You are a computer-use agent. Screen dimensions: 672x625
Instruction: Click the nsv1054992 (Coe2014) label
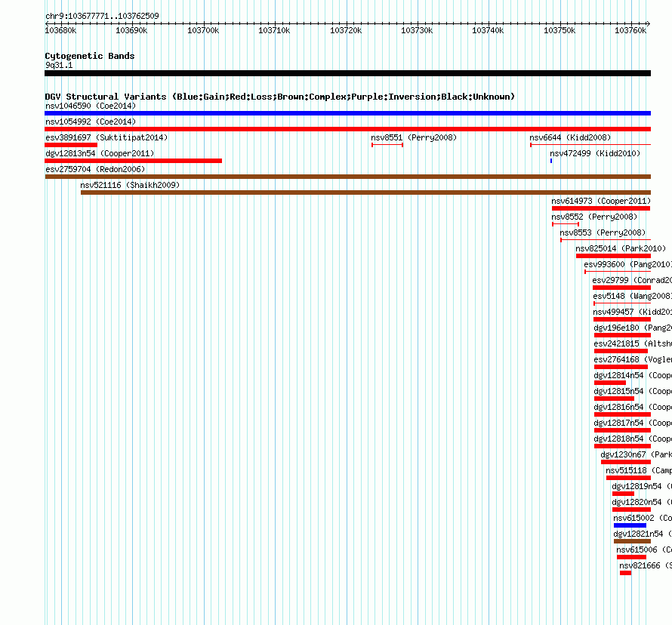91,122
